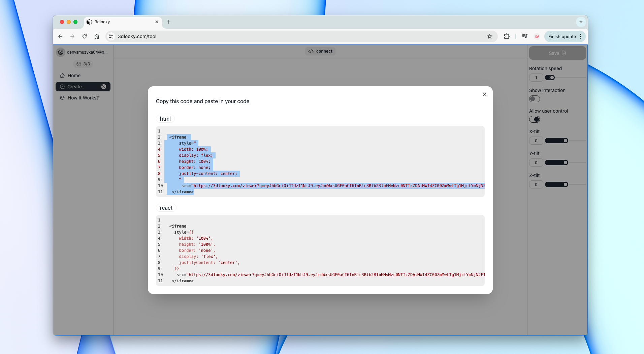The height and width of the screenshot is (354, 644).
Task: Click the Z-tilt value field
Action: 536,184
